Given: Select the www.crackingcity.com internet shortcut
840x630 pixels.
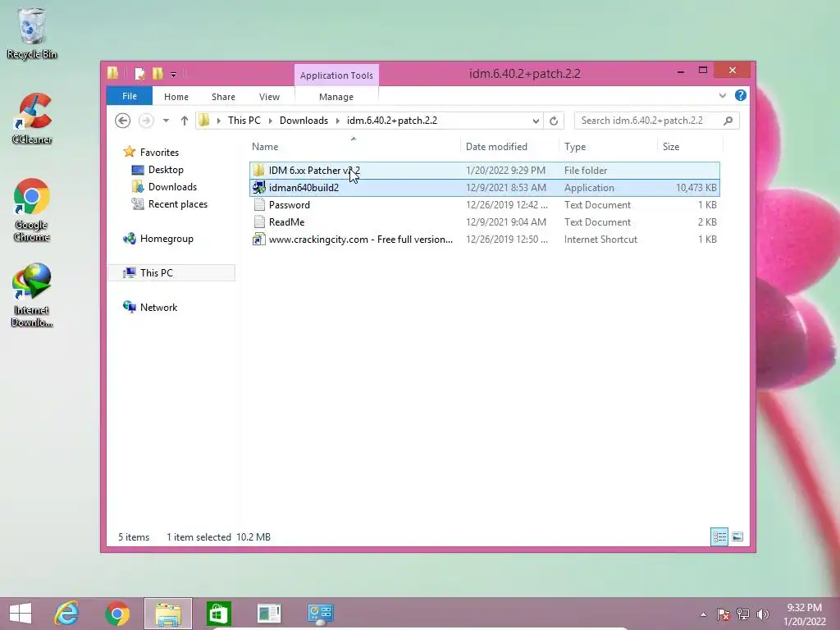Looking at the screenshot, I should [x=485, y=240].
